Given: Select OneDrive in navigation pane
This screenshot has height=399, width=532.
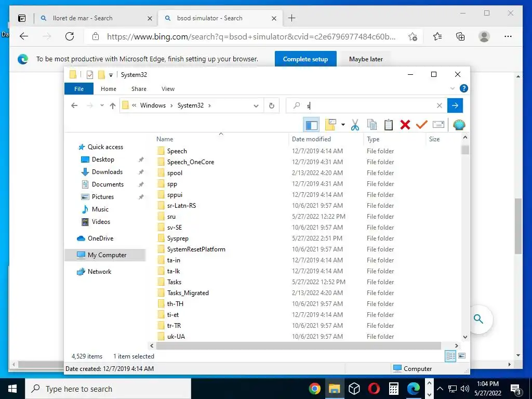Looking at the screenshot, I should (x=100, y=238).
